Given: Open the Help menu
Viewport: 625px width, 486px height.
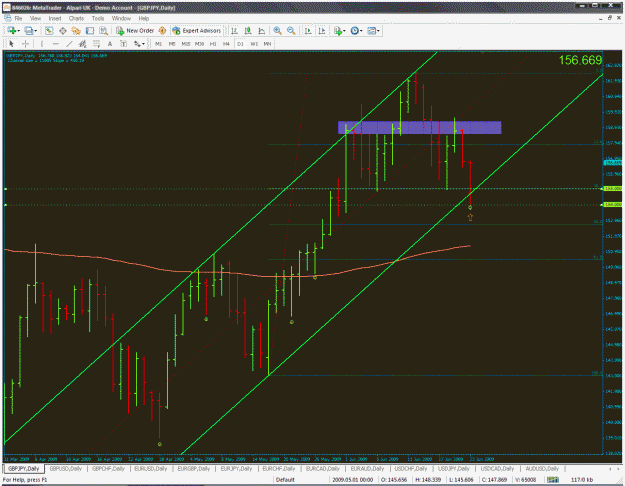Looking at the screenshot, I should pyautogui.click(x=144, y=18).
